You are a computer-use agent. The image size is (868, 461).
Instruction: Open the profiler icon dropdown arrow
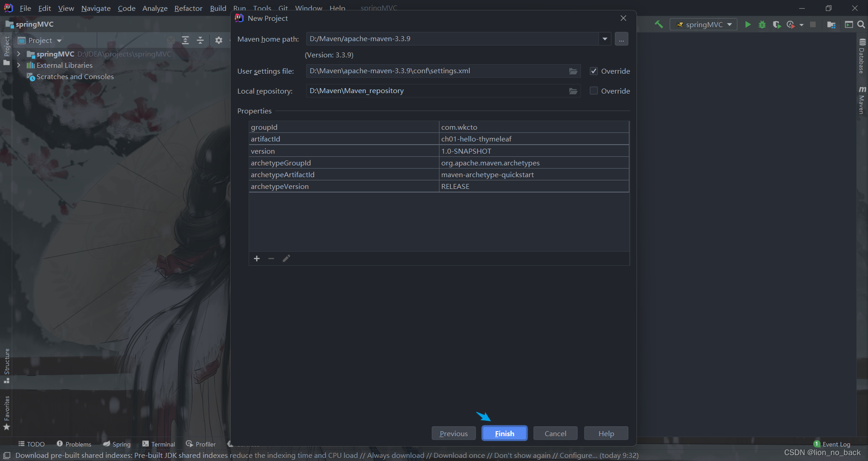click(x=802, y=25)
